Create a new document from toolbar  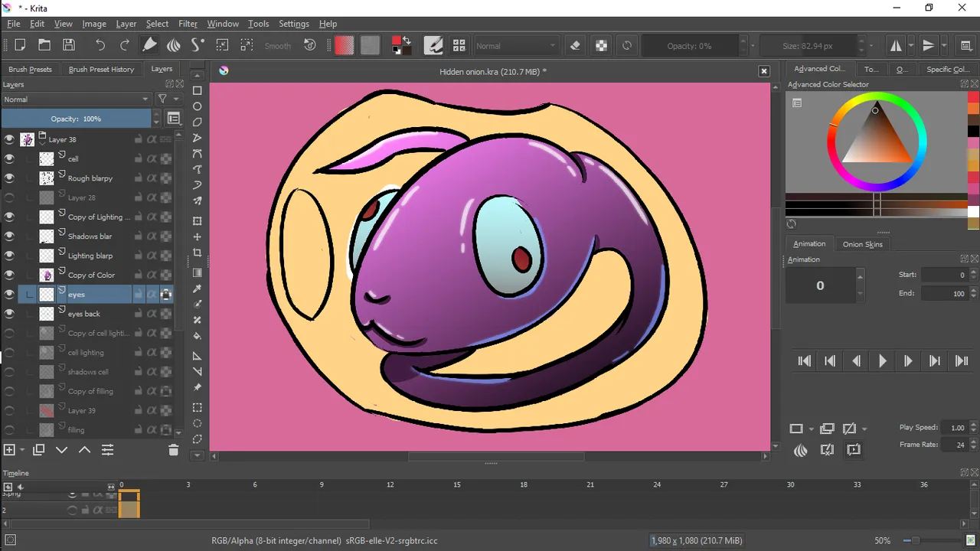coord(20,45)
